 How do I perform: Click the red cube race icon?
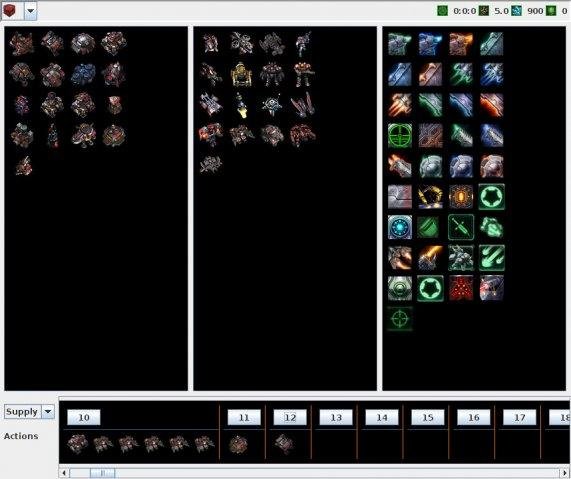click(x=9, y=11)
